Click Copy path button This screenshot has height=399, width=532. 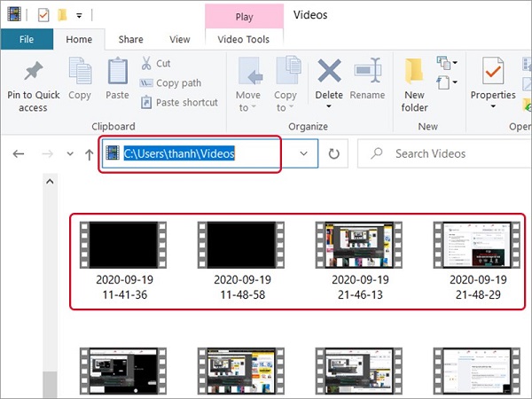178,83
